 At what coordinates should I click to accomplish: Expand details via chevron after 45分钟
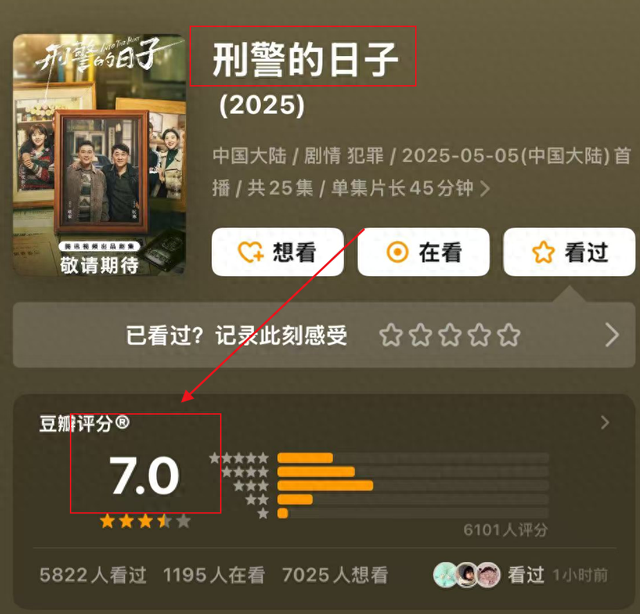pos(485,189)
